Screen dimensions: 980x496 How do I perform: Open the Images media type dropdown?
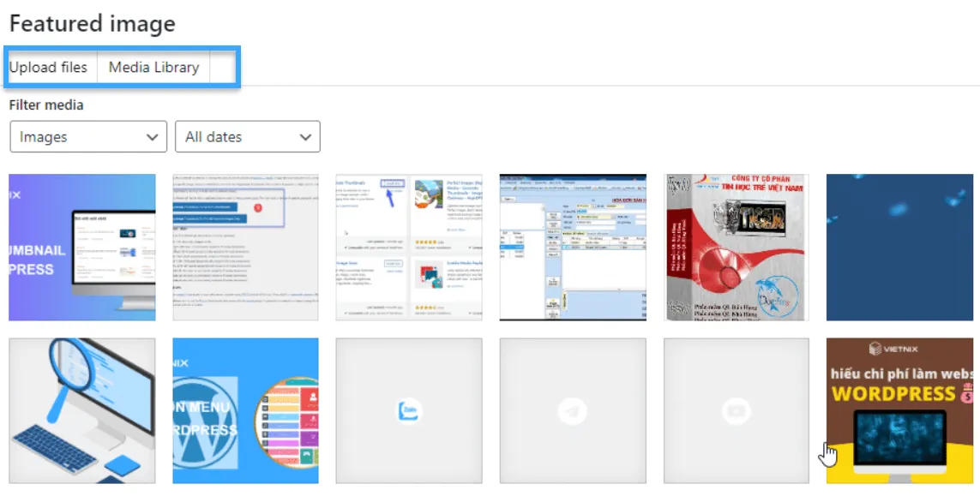click(88, 137)
